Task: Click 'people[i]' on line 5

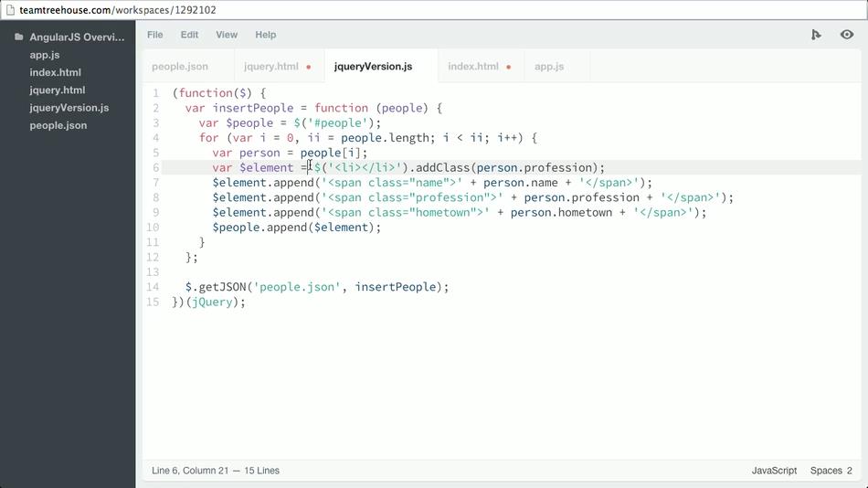Action: click(x=331, y=153)
